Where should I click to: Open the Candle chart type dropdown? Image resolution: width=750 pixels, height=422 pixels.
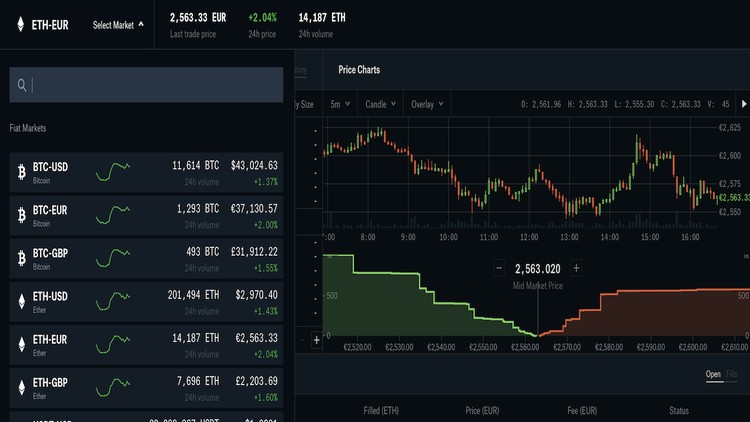tap(380, 104)
